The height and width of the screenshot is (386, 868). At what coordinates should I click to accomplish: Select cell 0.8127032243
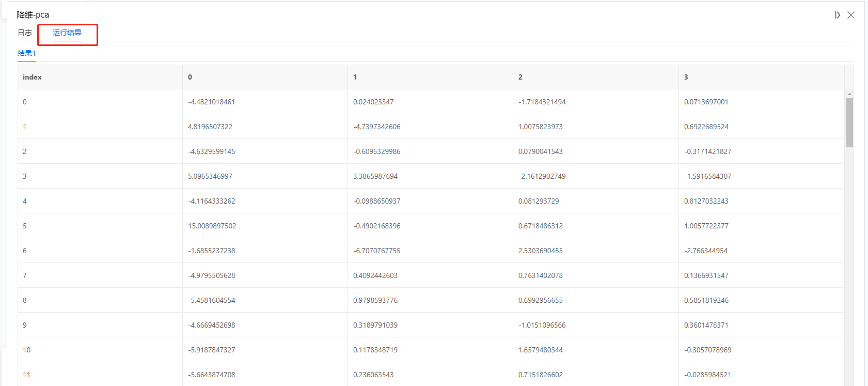(x=706, y=201)
